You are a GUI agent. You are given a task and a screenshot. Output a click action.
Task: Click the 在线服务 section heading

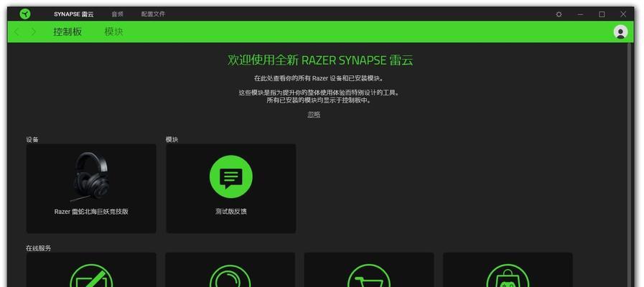(39, 248)
